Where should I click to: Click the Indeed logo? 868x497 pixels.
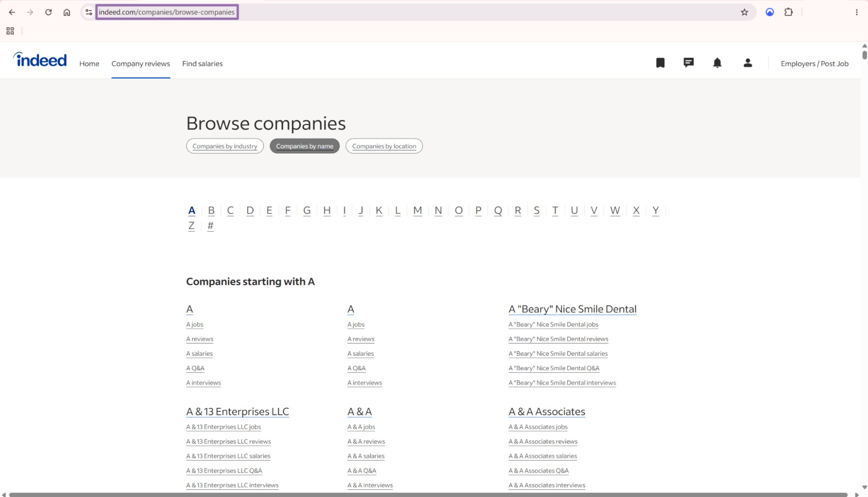coord(40,60)
